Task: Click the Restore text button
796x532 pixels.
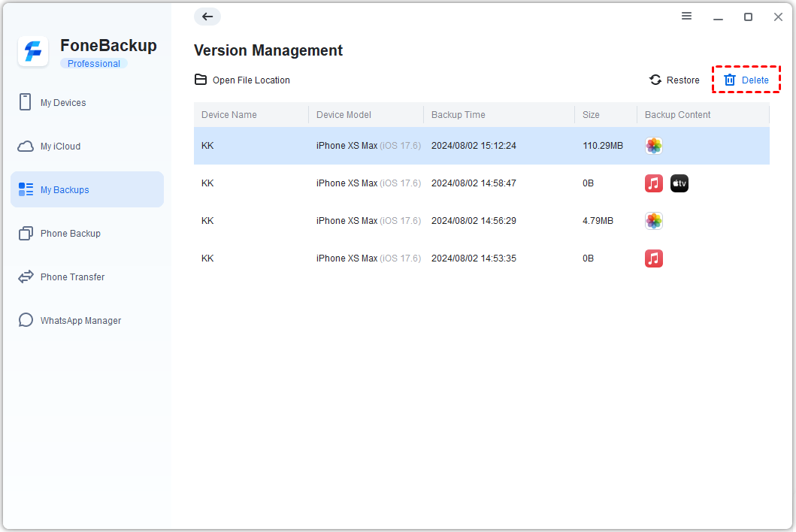Action: click(x=683, y=80)
